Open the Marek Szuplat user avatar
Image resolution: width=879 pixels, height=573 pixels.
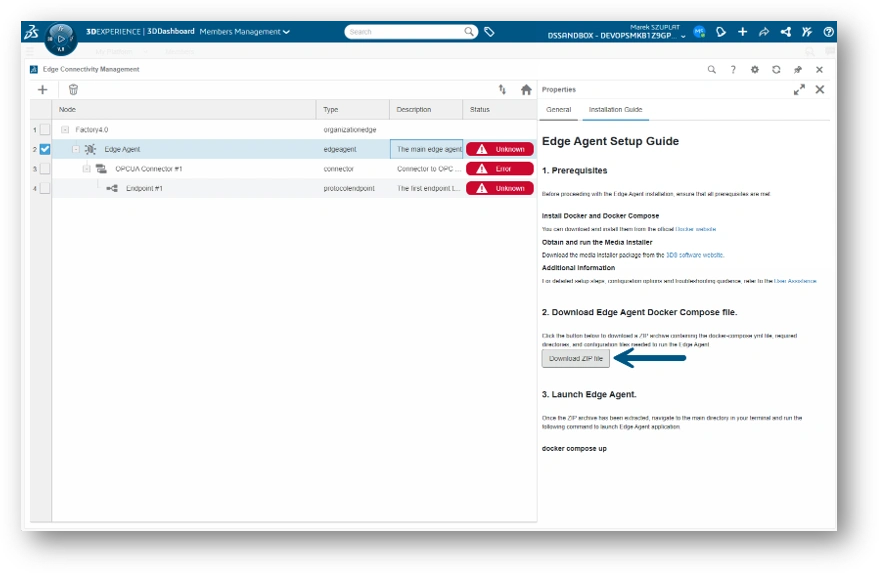[699, 32]
